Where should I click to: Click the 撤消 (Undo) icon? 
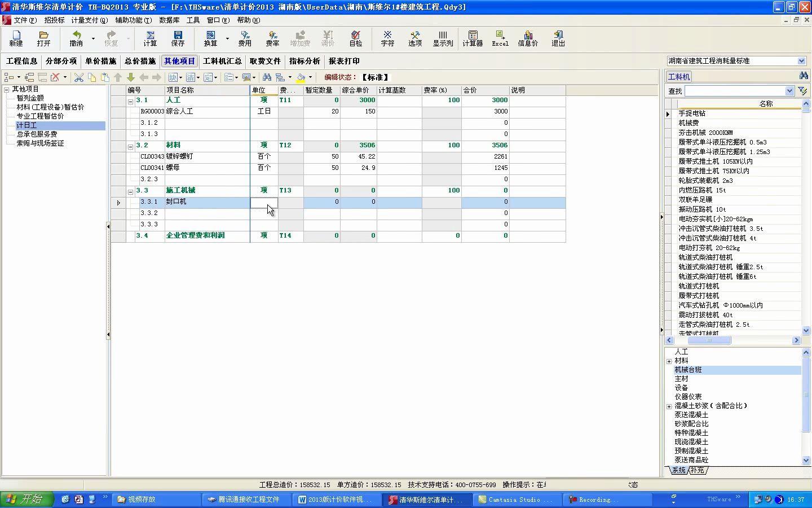pos(76,38)
